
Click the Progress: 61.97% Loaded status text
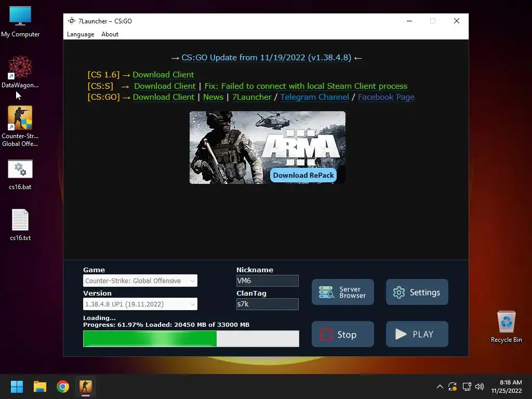pos(166,325)
